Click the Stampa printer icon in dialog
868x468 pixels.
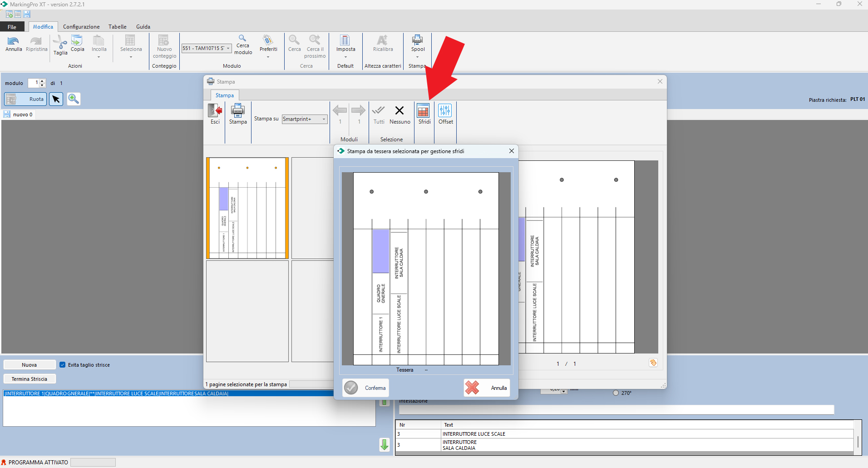tap(238, 111)
